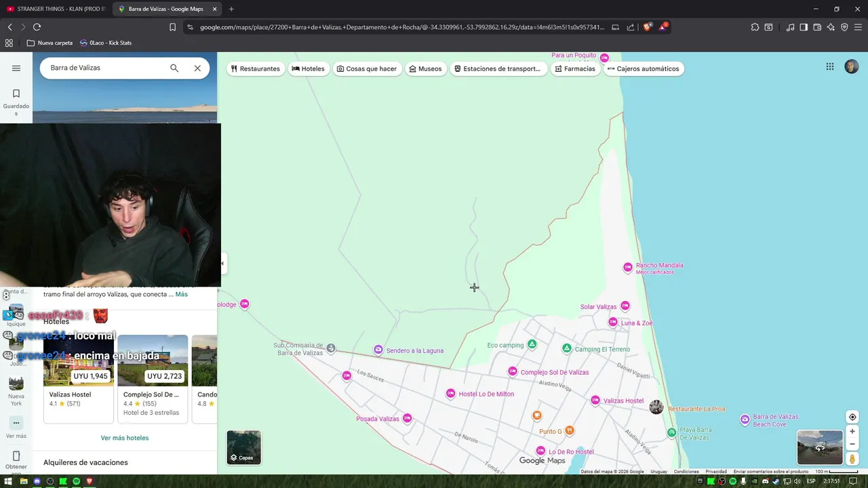
Task: Open the Capas layers selector
Action: pyautogui.click(x=243, y=447)
